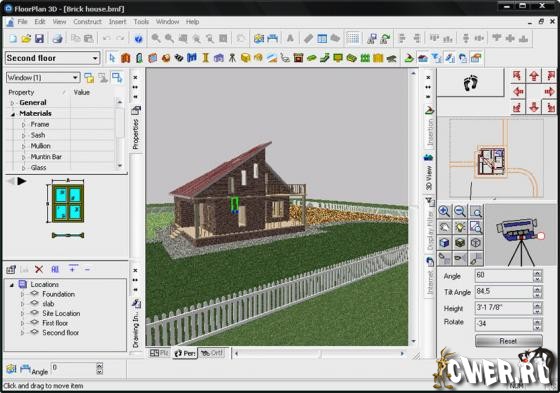Select the arrow pointer tool
Viewport: 560px width, 393px height.
[112, 58]
